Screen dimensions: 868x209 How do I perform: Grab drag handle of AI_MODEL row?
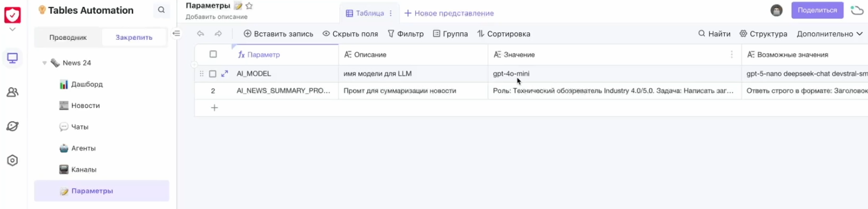(201, 74)
